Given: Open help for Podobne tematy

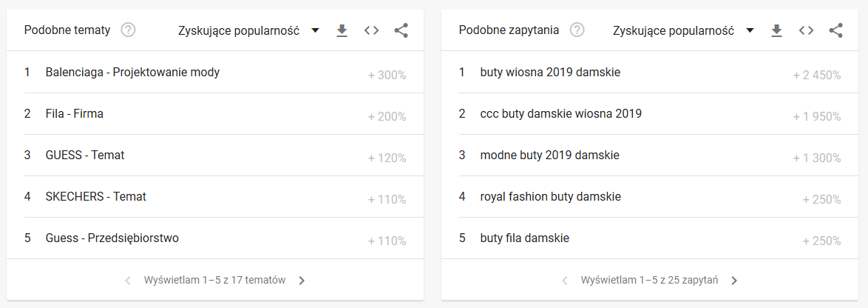Looking at the screenshot, I should tap(129, 30).
